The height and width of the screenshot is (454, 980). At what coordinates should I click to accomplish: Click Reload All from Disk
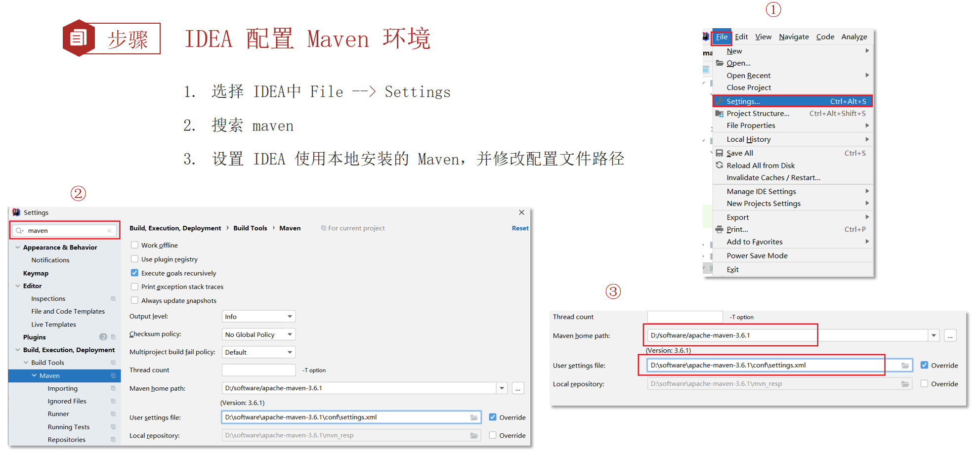(x=793, y=165)
